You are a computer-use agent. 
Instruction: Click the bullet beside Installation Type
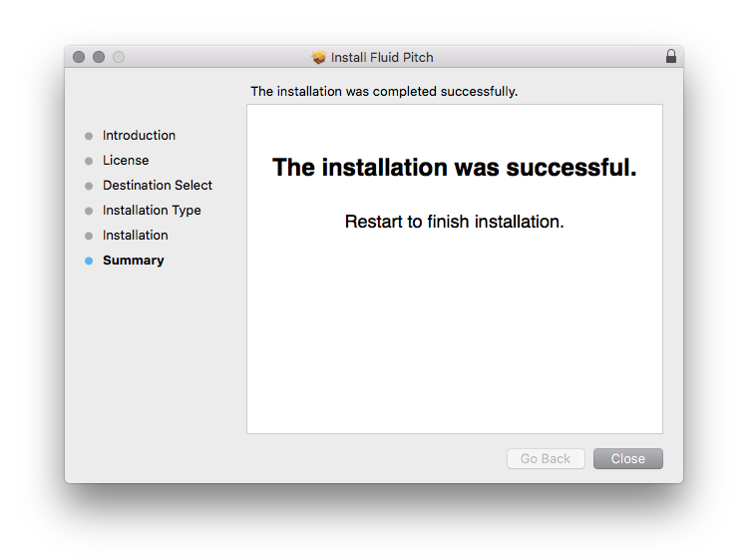click(x=89, y=211)
